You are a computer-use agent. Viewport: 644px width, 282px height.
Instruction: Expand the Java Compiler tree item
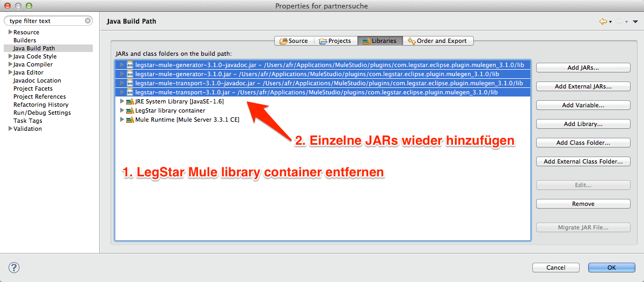(x=10, y=64)
